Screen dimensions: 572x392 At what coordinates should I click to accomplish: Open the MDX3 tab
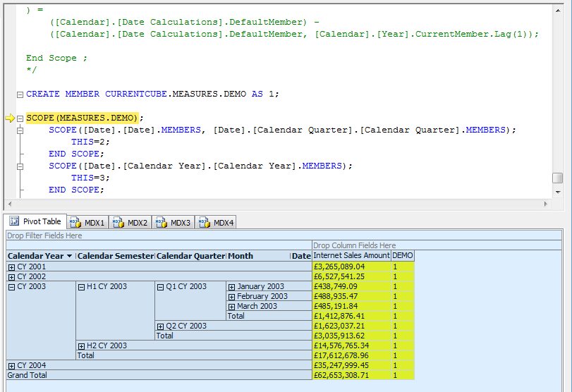(174, 222)
